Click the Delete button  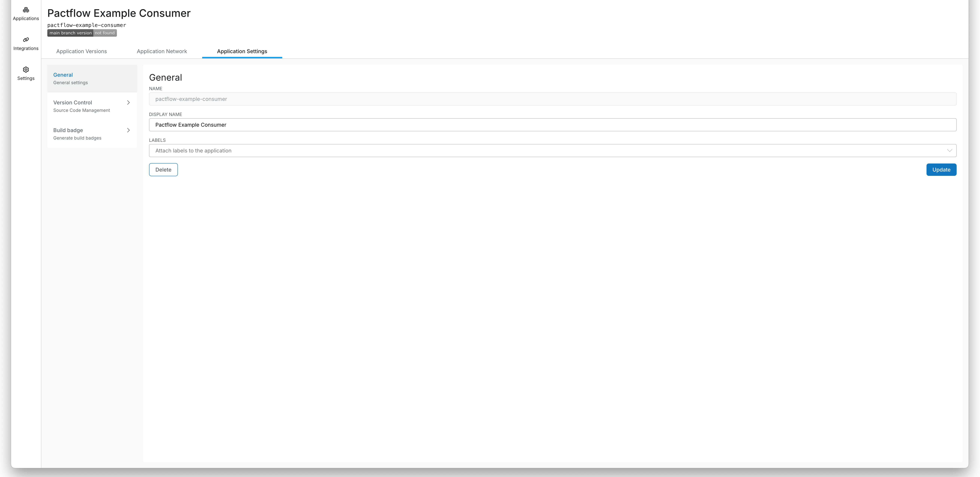point(163,169)
